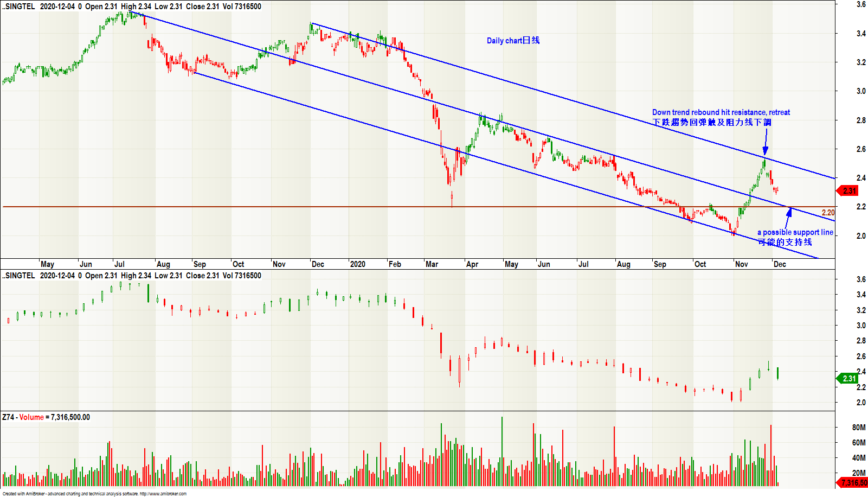Screen dimensions: 868x497
Task: Click the Chinese resistance note '下跌趋势回弹触及阻力线下调'
Action: click(712, 122)
